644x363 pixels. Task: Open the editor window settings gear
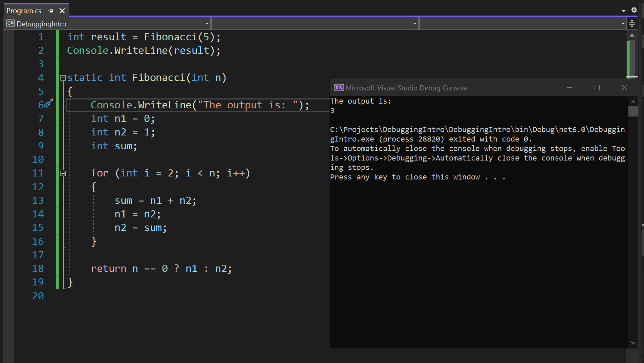pyautogui.click(x=634, y=10)
